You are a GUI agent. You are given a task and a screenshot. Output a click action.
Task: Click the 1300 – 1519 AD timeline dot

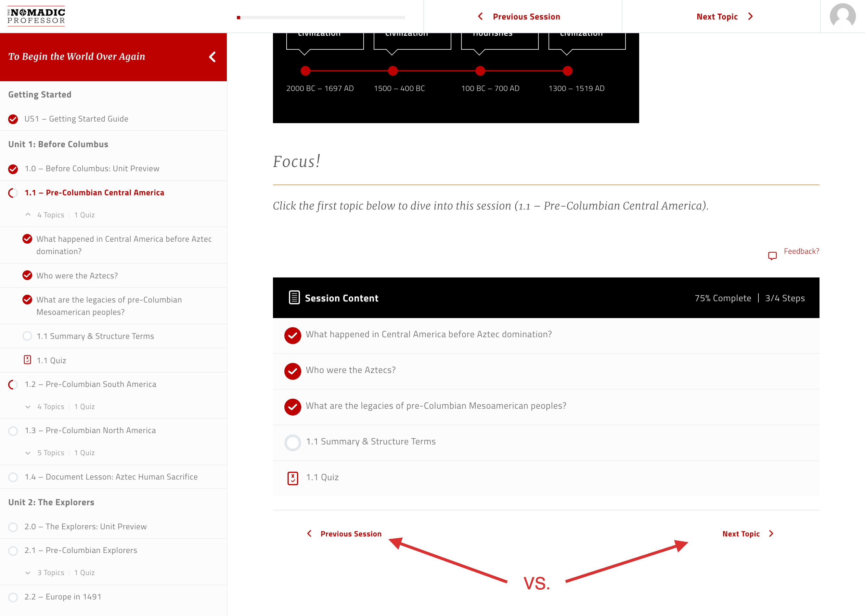(x=568, y=71)
